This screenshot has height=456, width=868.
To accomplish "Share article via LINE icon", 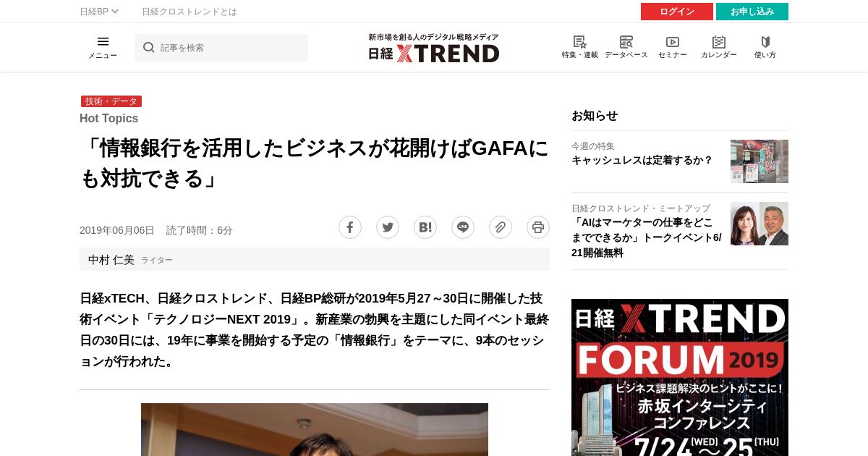I will tap(463, 227).
